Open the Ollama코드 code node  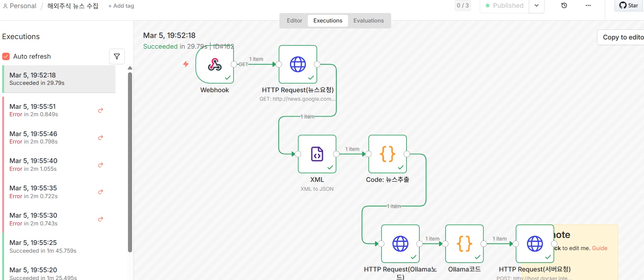[465, 244]
